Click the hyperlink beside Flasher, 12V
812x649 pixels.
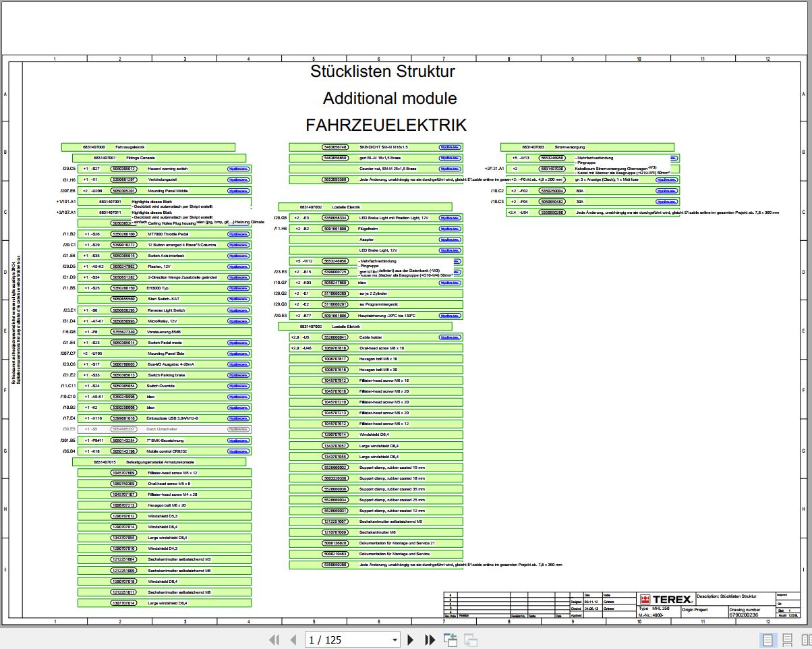click(x=237, y=266)
